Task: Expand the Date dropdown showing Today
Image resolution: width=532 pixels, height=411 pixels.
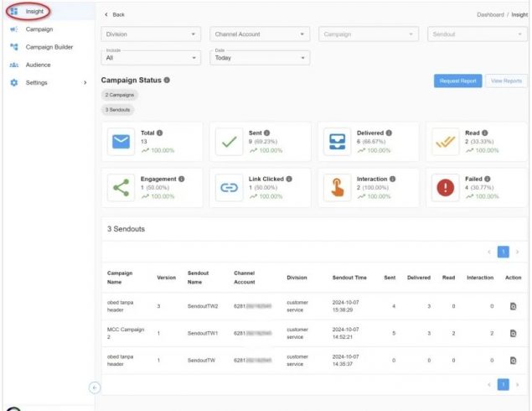Action: pos(260,58)
